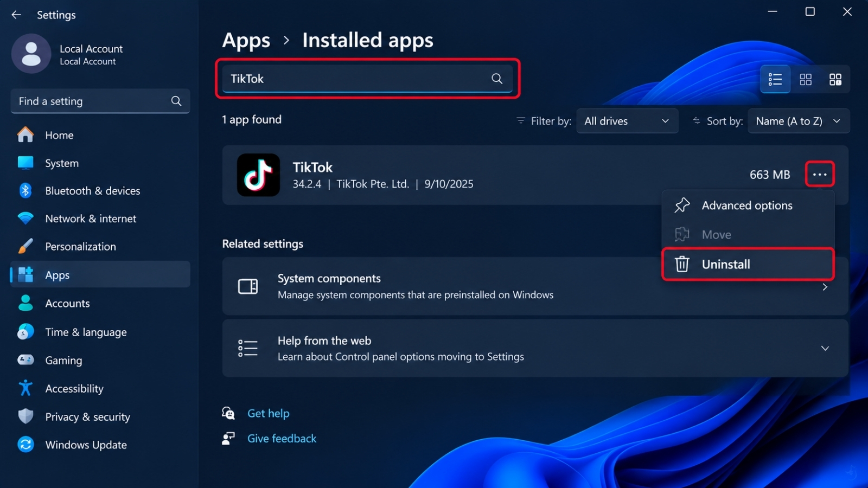This screenshot has height=488, width=868.
Task: Click the Find a setting field
Action: pyautogui.click(x=100, y=101)
